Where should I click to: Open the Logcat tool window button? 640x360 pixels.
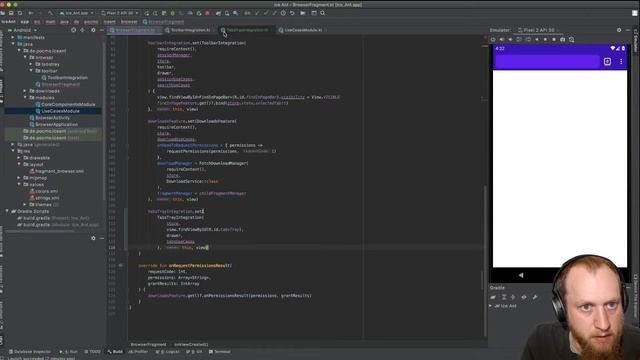click(x=167, y=351)
